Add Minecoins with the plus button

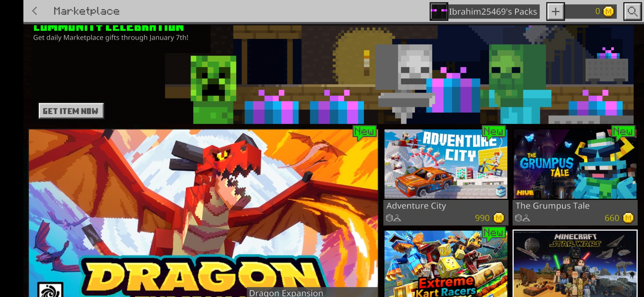pyautogui.click(x=555, y=12)
